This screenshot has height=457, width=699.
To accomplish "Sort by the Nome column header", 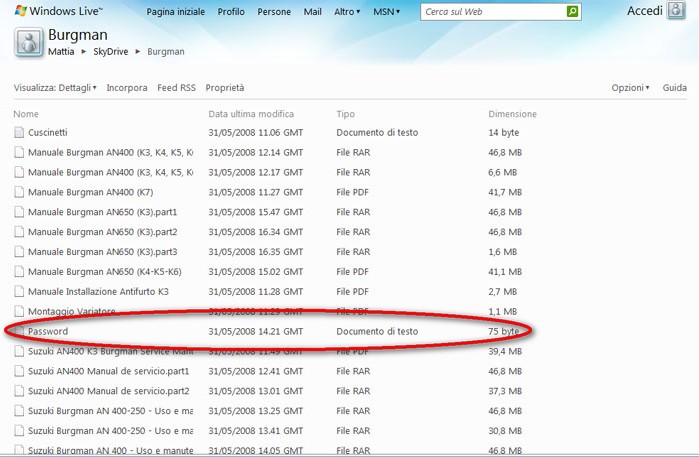I will click(x=26, y=114).
